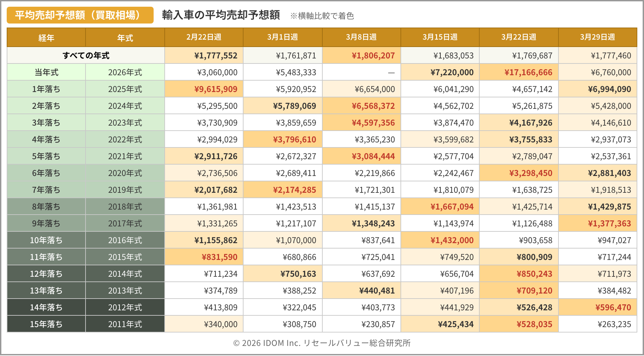Select the すべての年式 row label
The height and width of the screenshot is (356, 644).
pyautogui.click(x=86, y=55)
